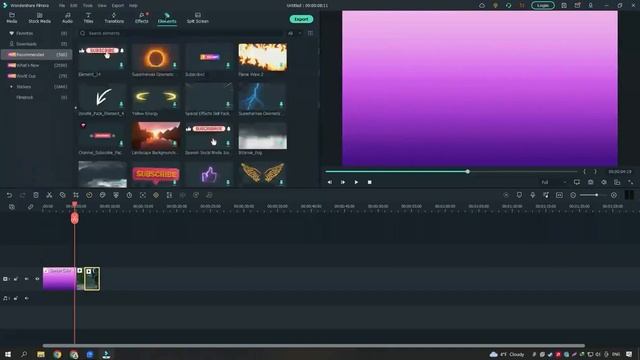640x360 pixels.
Task: Click the Search elements input field
Action: pos(182,33)
